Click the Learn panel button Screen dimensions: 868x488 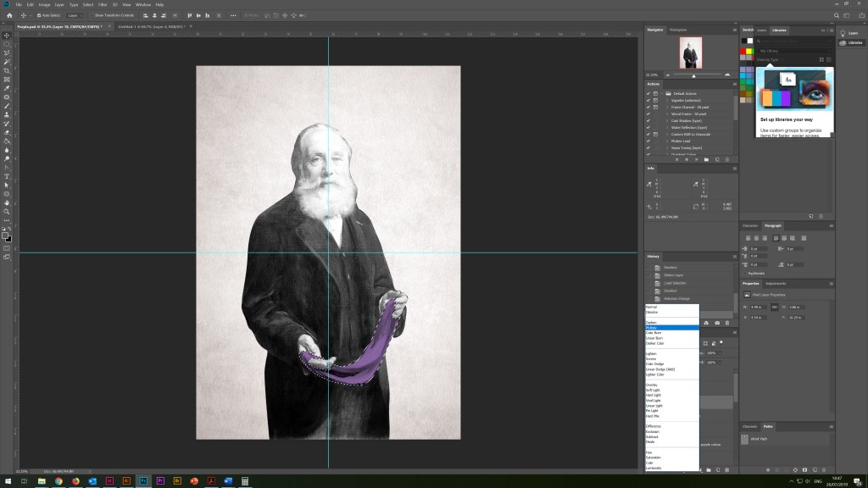849,33
